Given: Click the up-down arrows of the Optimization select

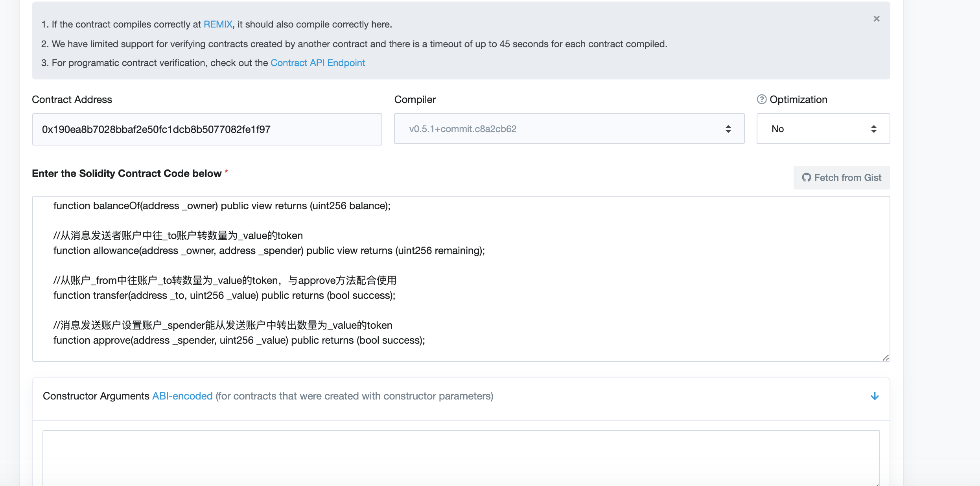Looking at the screenshot, I should pyautogui.click(x=873, y=129).
